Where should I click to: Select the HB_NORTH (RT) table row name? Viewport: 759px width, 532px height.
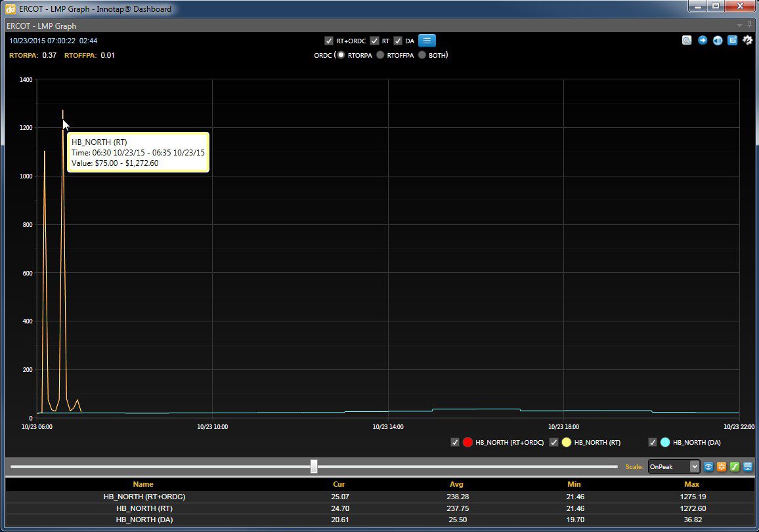(x=144, y=508)
